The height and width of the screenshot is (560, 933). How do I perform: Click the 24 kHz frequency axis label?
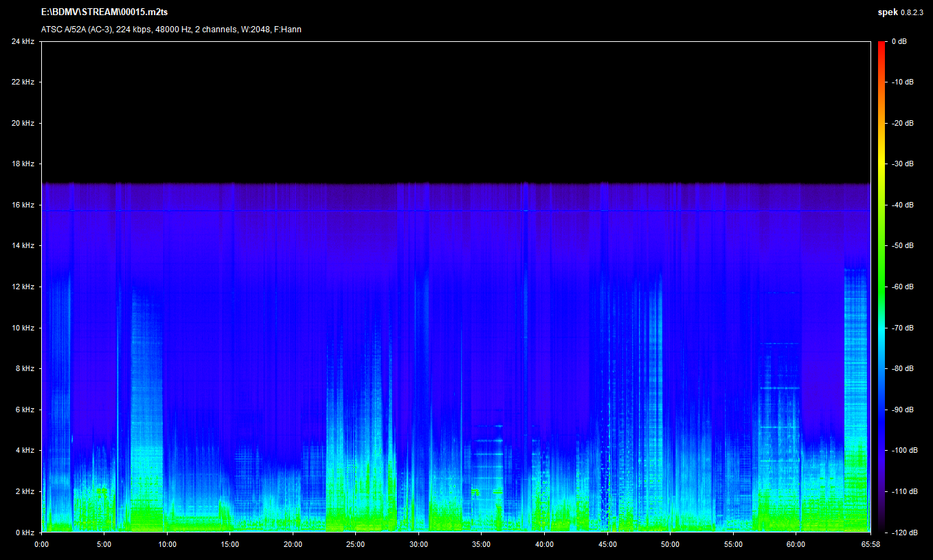22,41
